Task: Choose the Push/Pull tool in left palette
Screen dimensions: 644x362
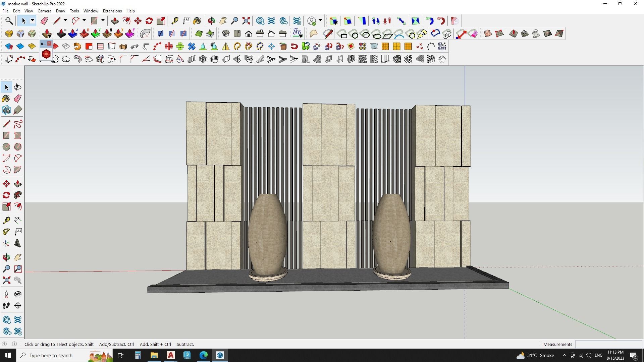Action: click(17, 184)
